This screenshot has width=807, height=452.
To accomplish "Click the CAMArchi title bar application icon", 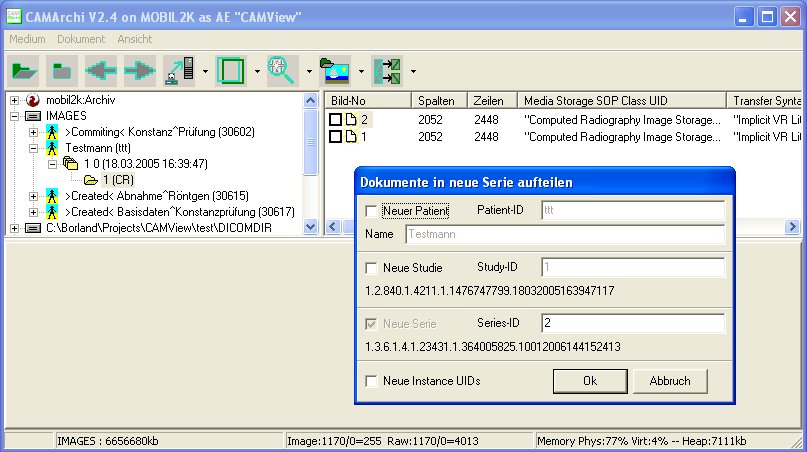I will pos(14,16).
